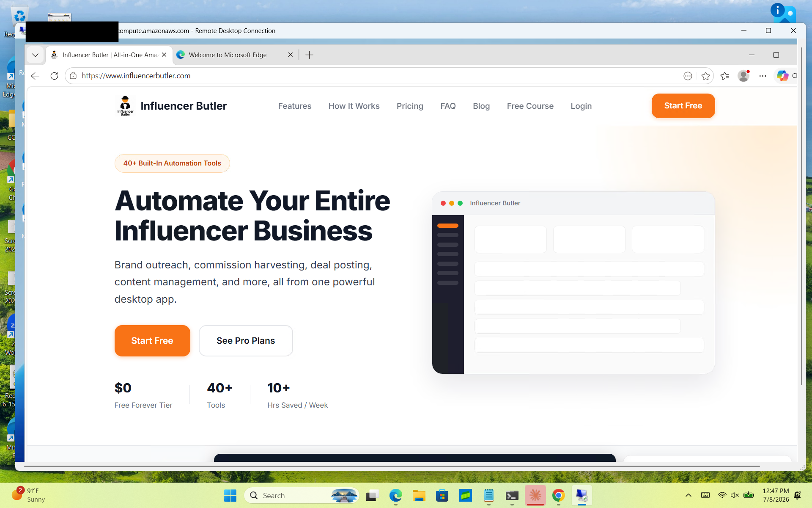Open Edge Settings and more menu
The height and width of the screenshot is (508, 812).
click(x=763, y=76)
